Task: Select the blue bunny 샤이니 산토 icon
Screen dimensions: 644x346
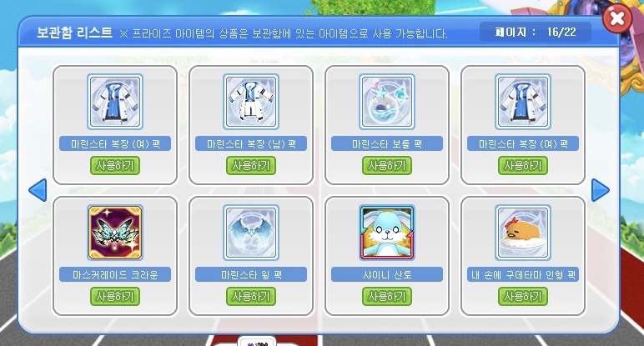Action: (x=387, y=233)
